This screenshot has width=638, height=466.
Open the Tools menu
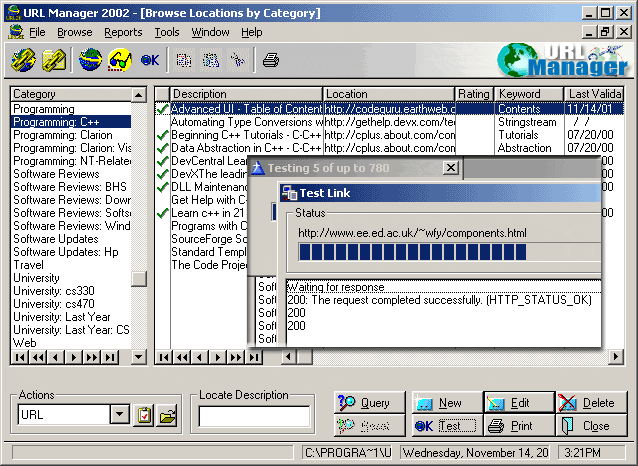167,32
